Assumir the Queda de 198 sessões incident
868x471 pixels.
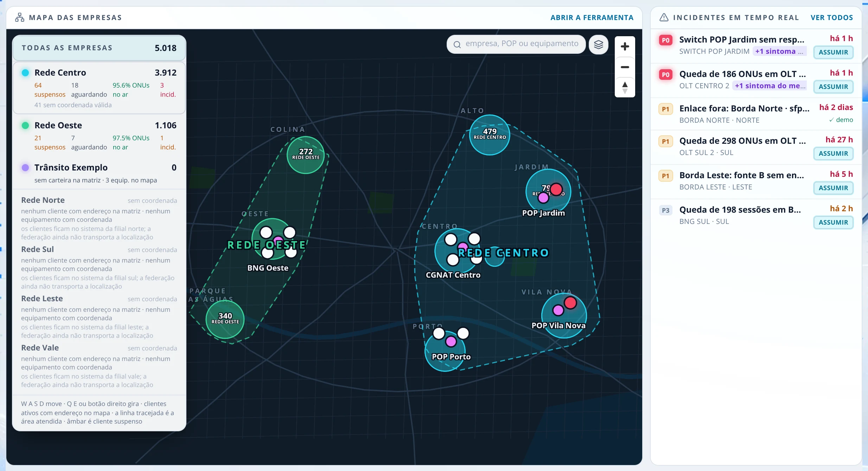[833, 222]
